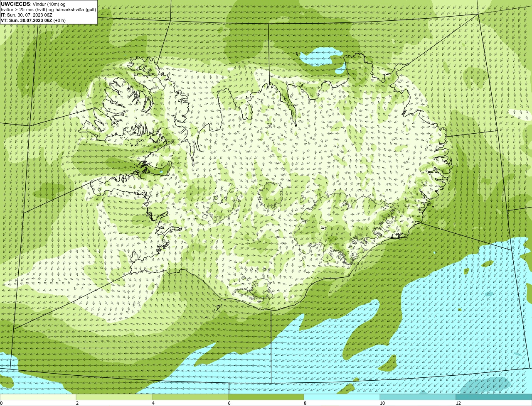Click the "IT: Sun. 30. 07. 2023 06Z" line

(27, 15)
